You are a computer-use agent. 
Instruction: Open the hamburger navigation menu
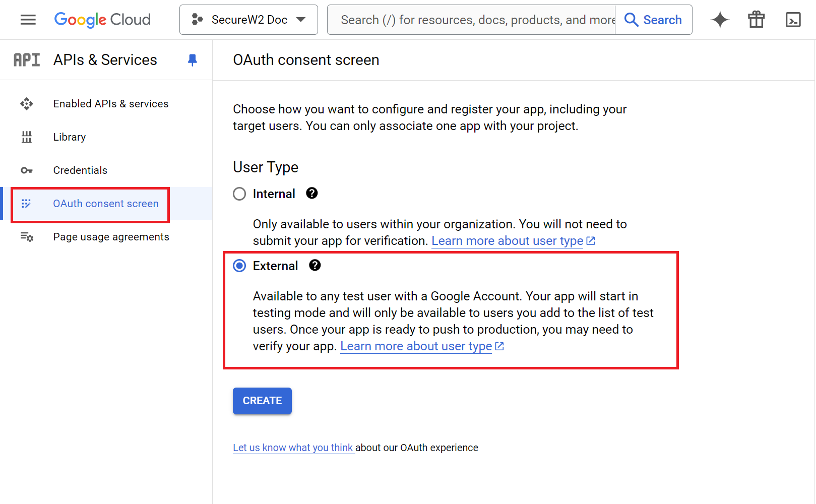point(28,20)
